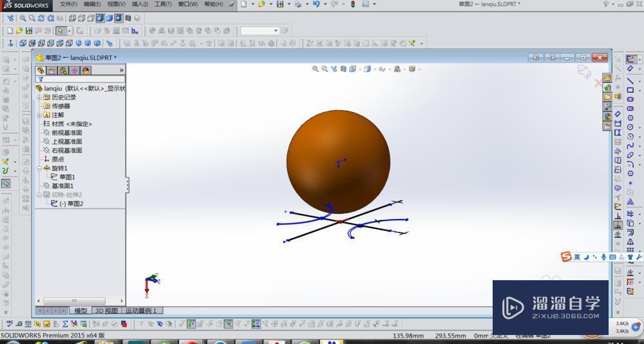Open the DisplayManager tab icon
This screenshot has width=644, height=344.
86,70
